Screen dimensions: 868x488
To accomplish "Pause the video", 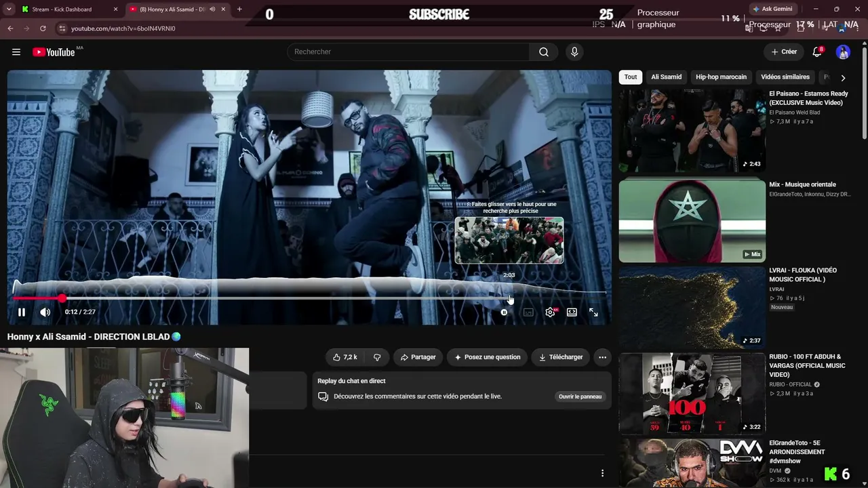I will pos(22,312).
